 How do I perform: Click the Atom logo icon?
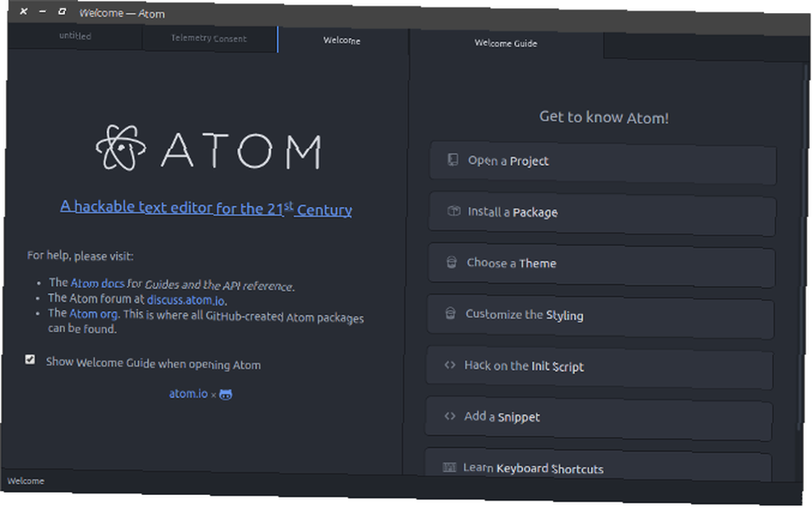click(121, 148)
